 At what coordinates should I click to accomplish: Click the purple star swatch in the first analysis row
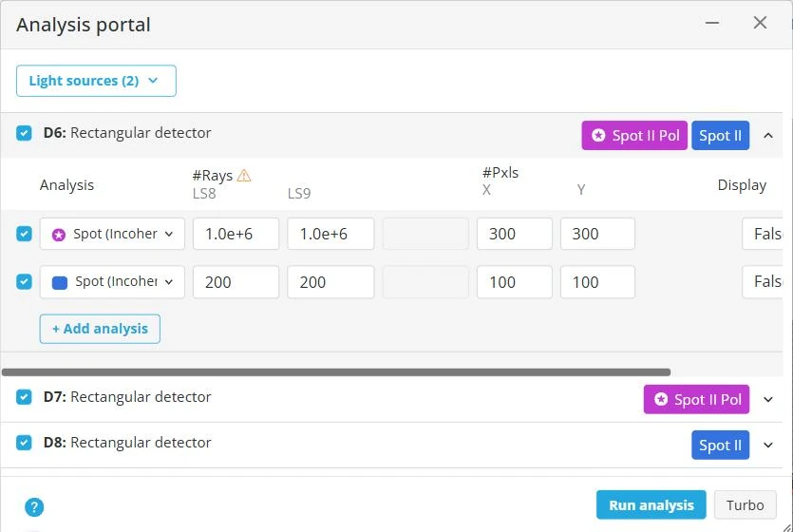(x=59, y=235)
